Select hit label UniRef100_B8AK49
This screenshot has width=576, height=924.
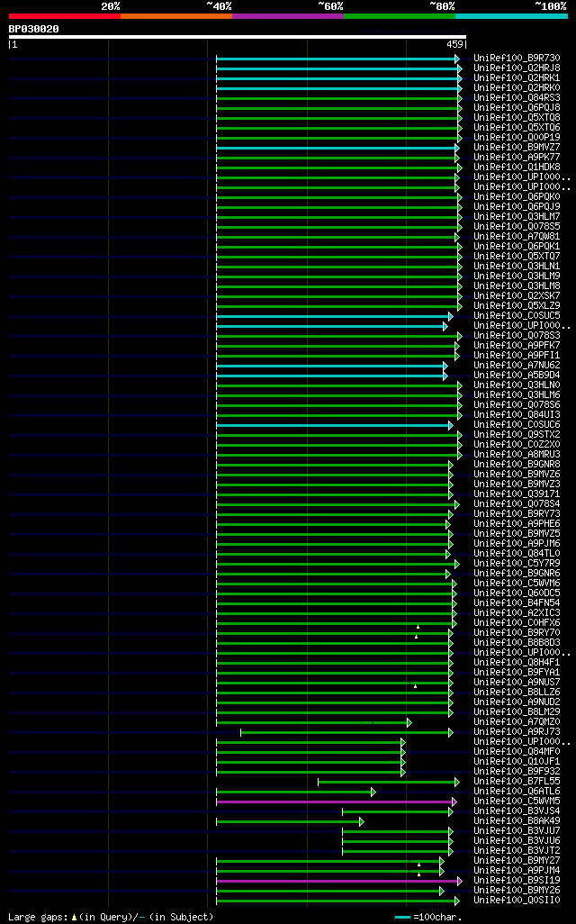tap(517, 820)
